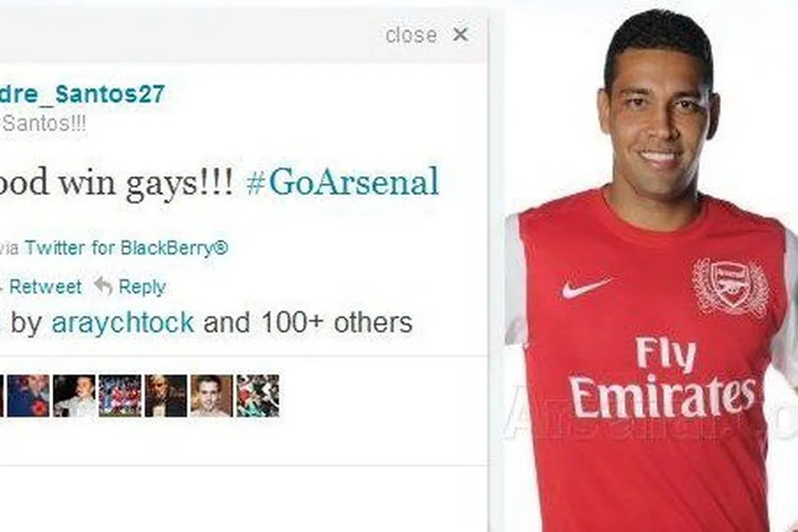Click the dark avatar of grey-haired man

[x=166, y=395]
